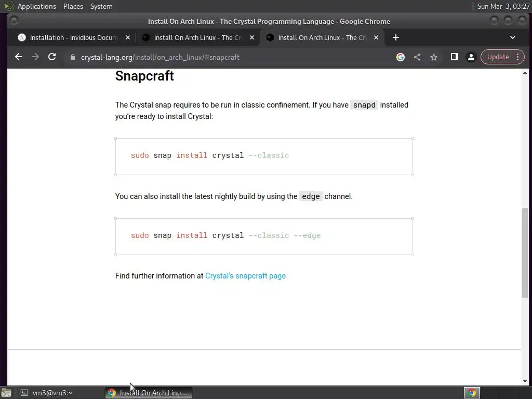
Task: Switch to the second Install On Arch Linux tab
Action: 198,37
